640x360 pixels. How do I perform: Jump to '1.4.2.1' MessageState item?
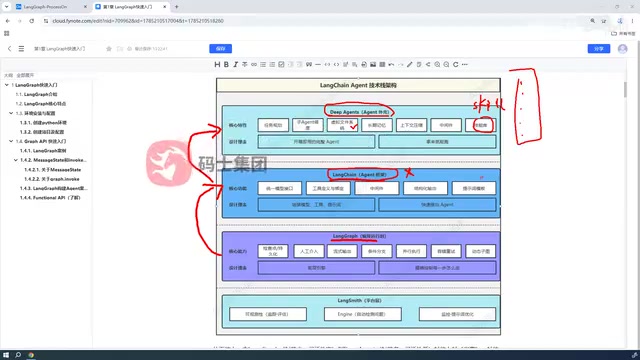pos(53,169)
